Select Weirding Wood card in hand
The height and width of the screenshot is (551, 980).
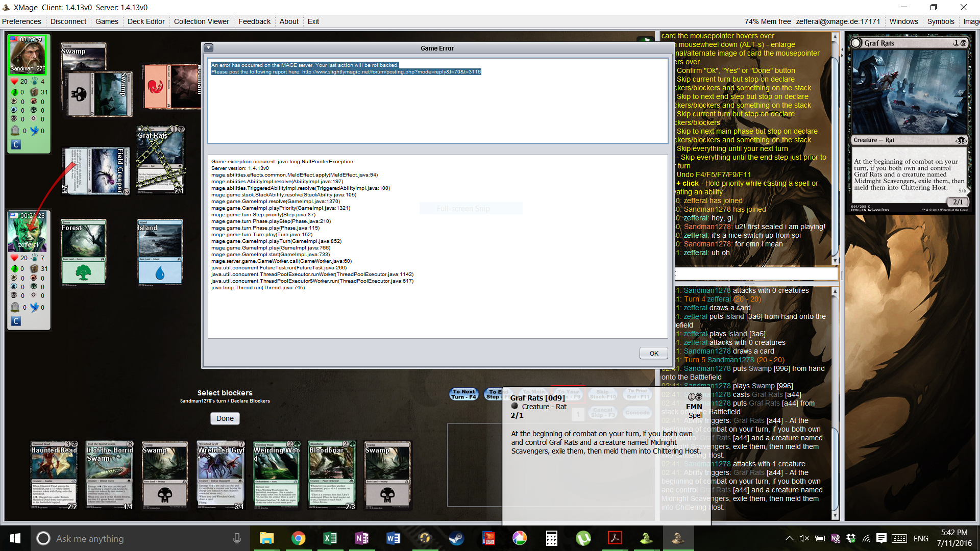pos(277,475)
